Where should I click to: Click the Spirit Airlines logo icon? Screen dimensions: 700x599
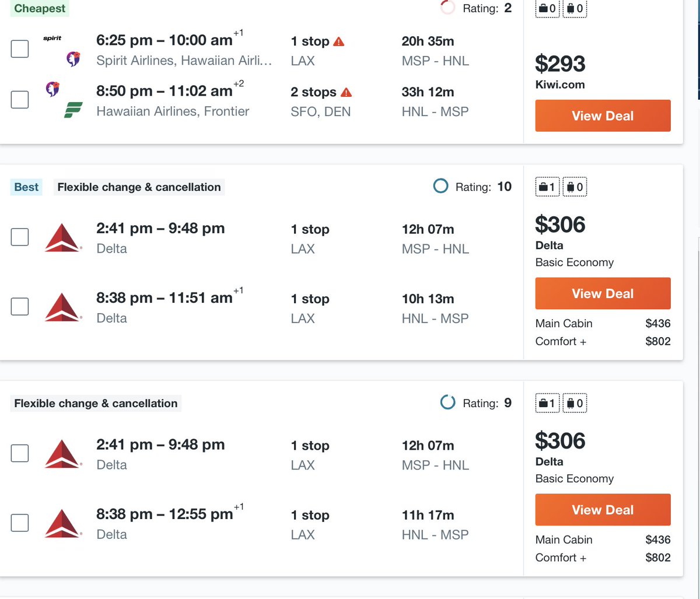point(52,38)
